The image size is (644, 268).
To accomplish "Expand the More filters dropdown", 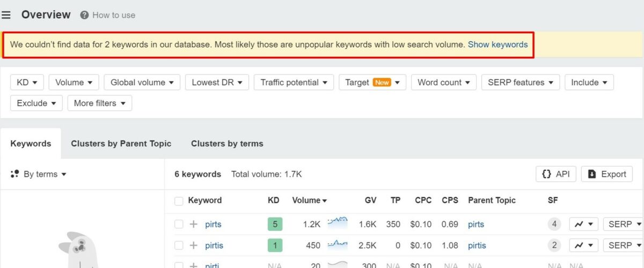I will point(99,103).
